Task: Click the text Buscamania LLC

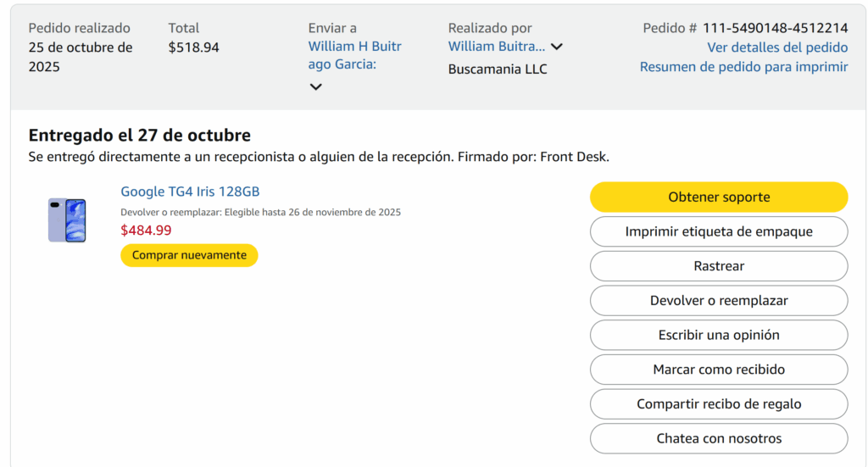Action: (498, 69)
